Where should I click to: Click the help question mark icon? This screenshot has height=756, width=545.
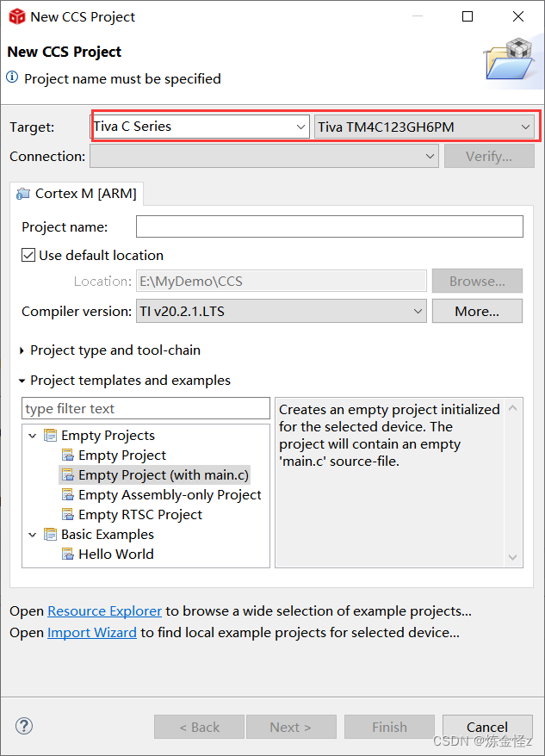tap(23, 726)
